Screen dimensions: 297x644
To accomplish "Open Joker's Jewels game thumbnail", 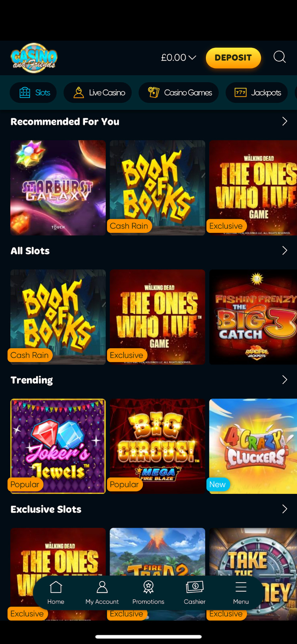I will pyautogui.click(x=58, y=446).
